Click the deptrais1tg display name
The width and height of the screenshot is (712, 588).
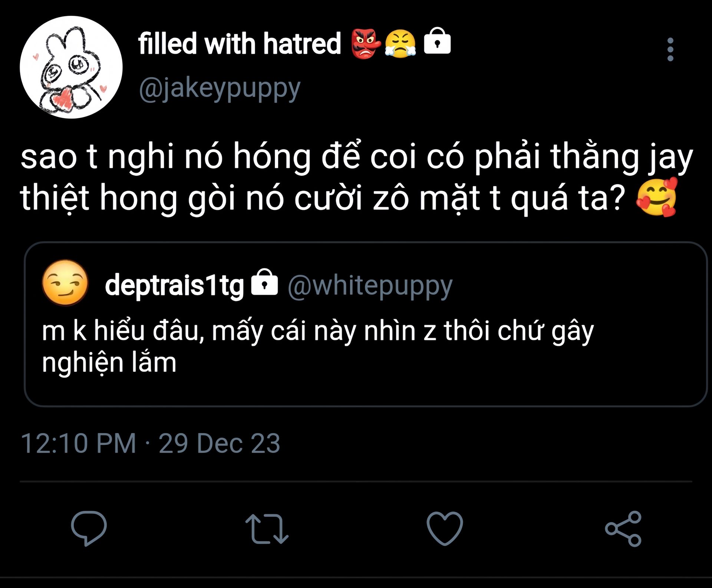[175, 286]
